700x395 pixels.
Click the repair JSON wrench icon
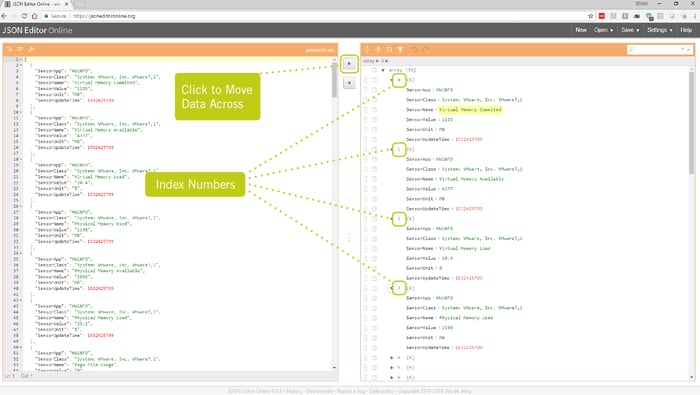pos(31,49)
